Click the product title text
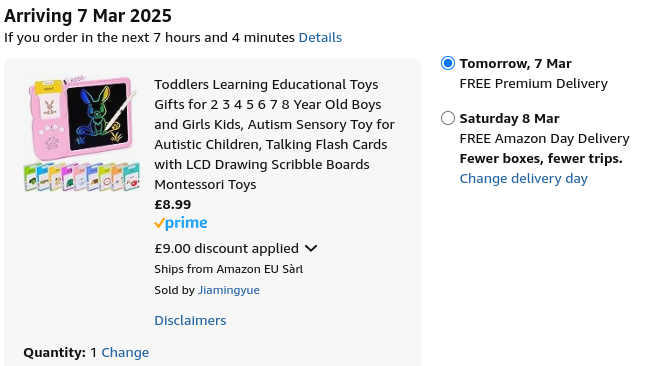Screen dimensions: 654x366 274,134
